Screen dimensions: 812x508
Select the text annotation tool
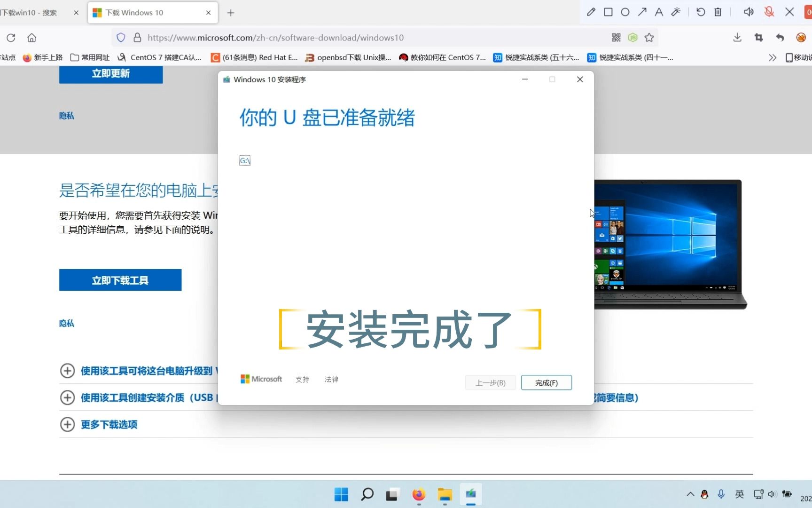pyautogui.click(x=659, y=12)
